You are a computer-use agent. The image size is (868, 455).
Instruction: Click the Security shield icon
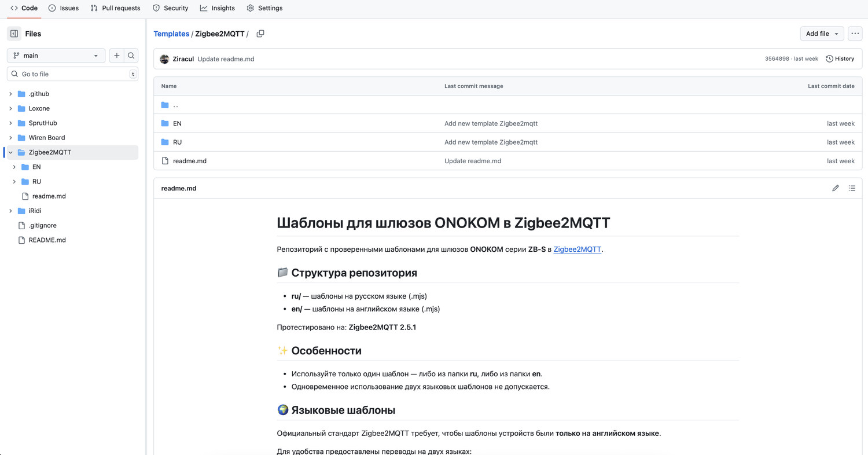click(x=156, y=8)
